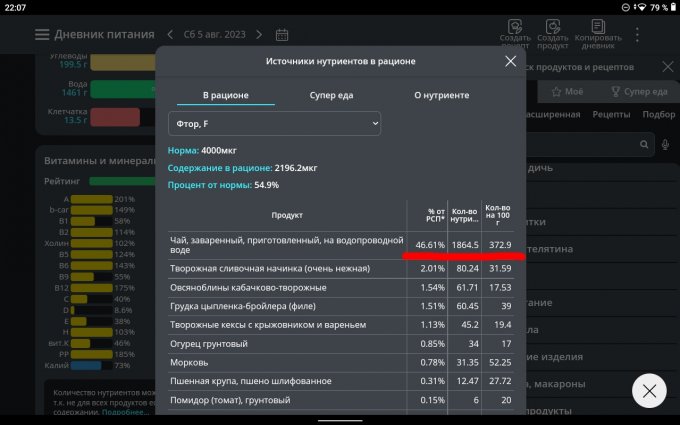The height and width of the screenshot is (425, 680).
Task: Open the hamburger navigation menu
Action: pyautogui.click(x=41, y=34)
